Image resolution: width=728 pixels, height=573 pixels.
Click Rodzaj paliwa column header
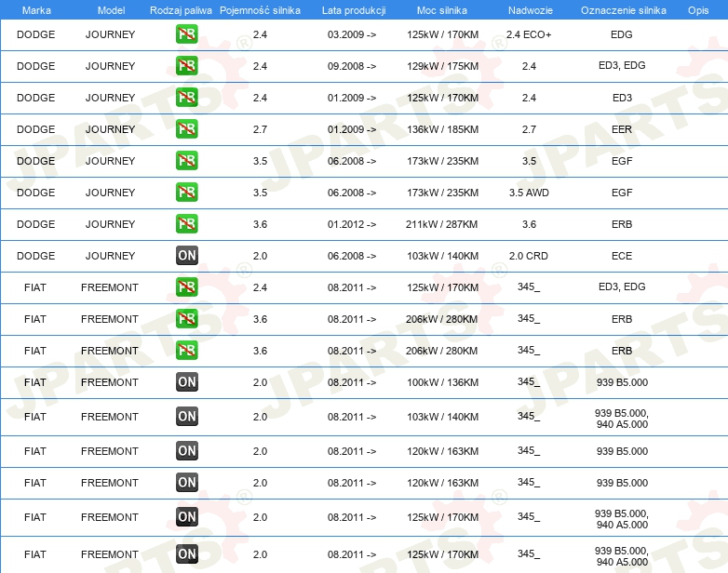(x=181, y=10)
